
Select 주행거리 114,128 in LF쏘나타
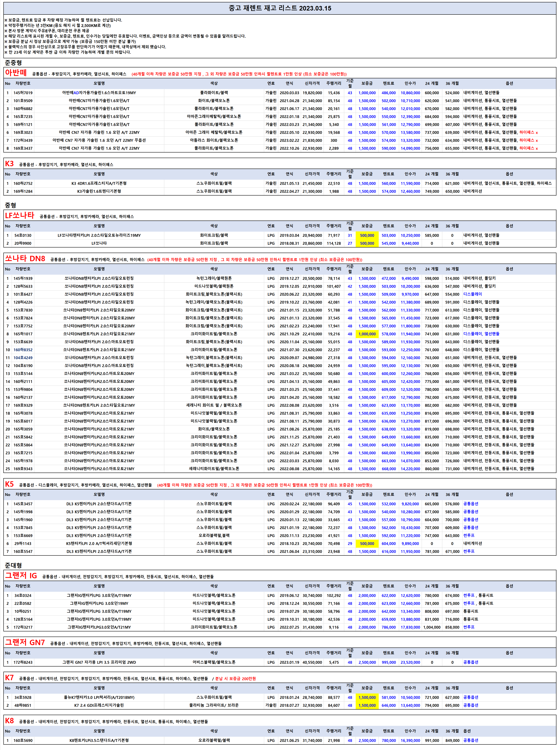(334, 244)
